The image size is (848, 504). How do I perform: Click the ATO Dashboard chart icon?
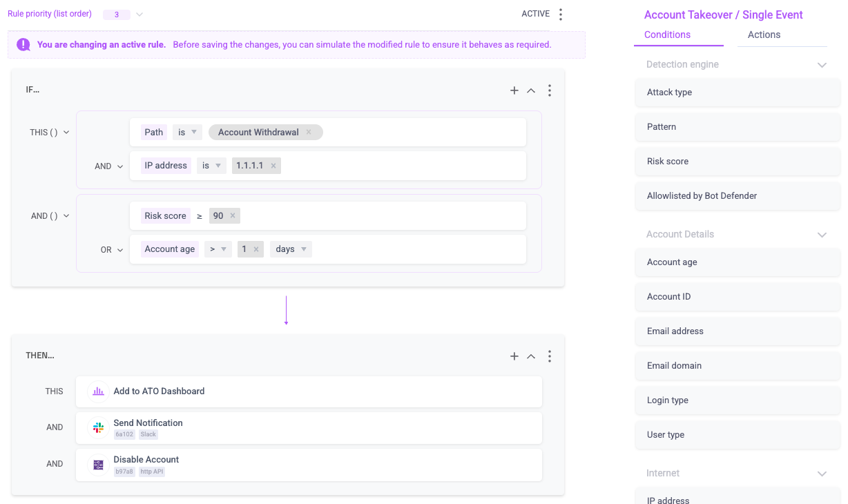99,391
